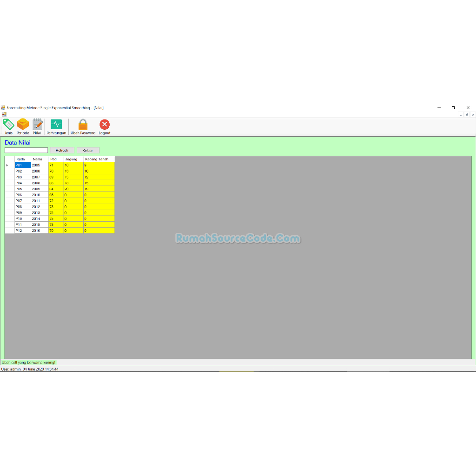This screenshot has width=476, height=476.
Task: Sort by the Jagung column header
Action: [x=73, y=159]
